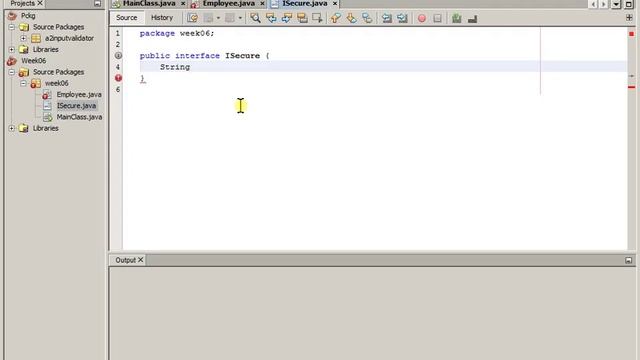Maximize the editor window icon
This screenshot has height=360, width=640.
629,4
